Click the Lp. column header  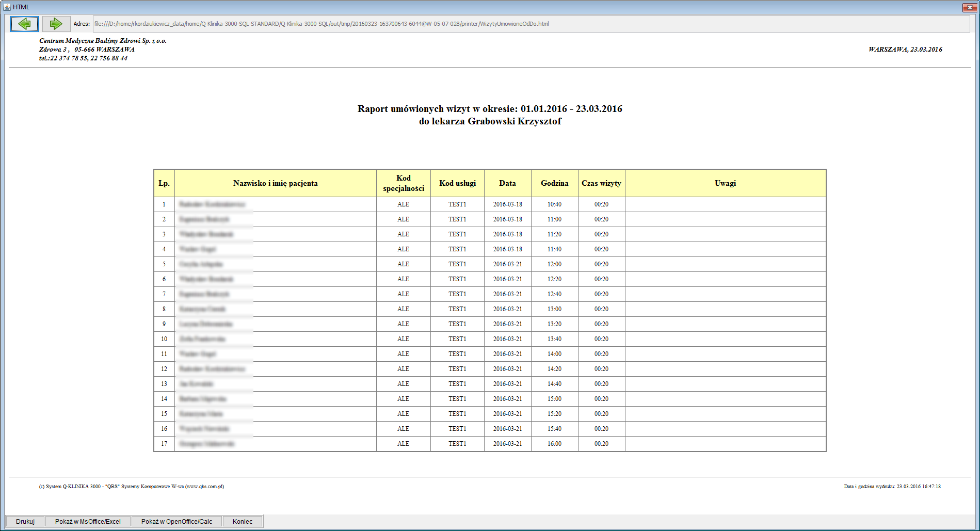pyautogui.click(x=164, y=183)
